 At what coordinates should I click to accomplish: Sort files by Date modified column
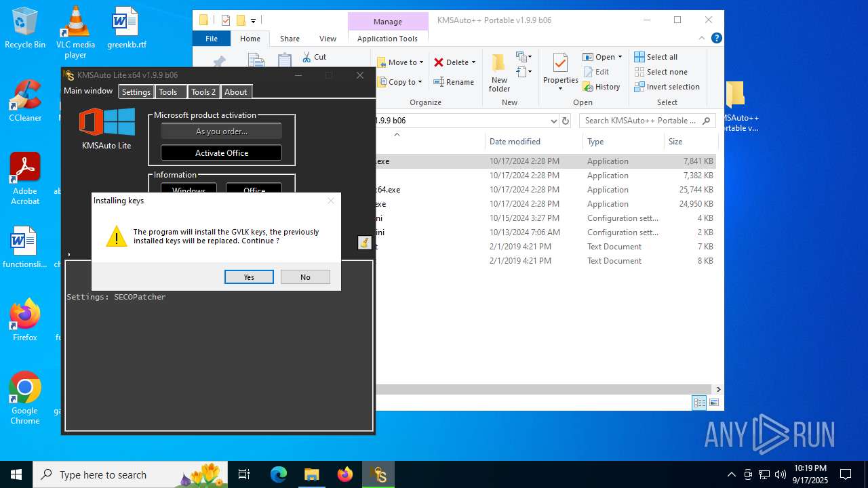pos(533,142)
